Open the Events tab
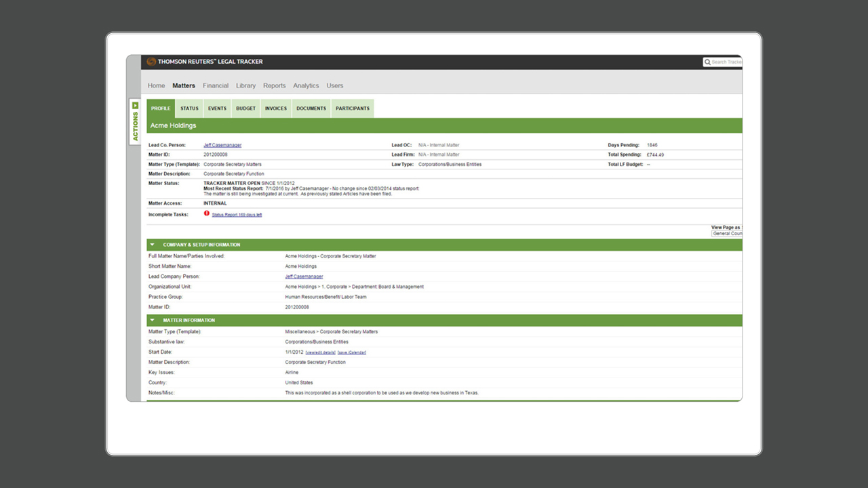The image size is (868, 488). (x=217, y=108)
